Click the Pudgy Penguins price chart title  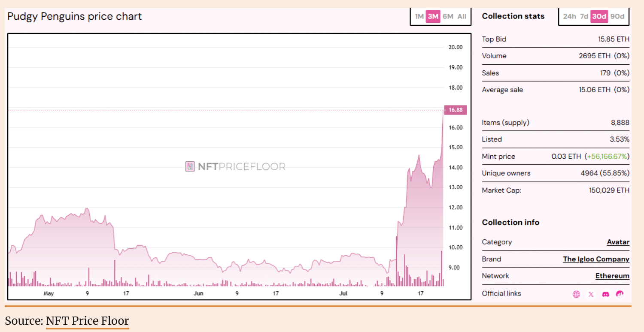pos(74,16)
